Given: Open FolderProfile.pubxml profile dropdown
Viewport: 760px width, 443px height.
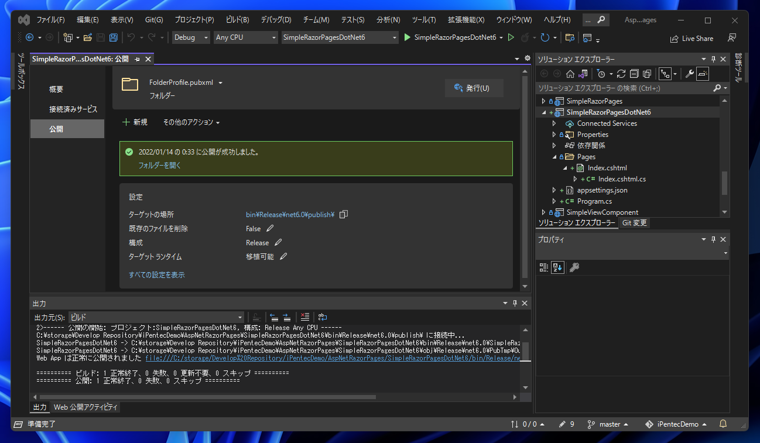Looking at the screenshot, I should 221,83.
